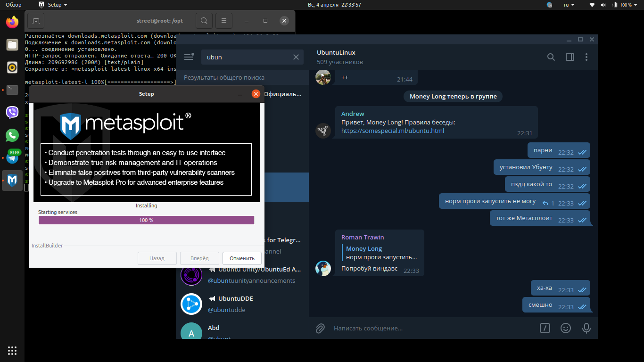This screenshot has width=644, height=362.
Task: Show applications grid in the dock
Action: tap(12, 350)
